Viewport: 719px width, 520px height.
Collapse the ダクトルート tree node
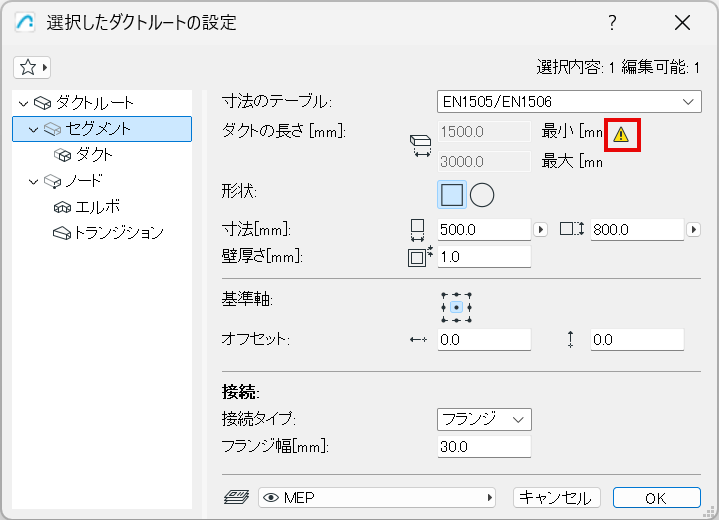[24, 103]
